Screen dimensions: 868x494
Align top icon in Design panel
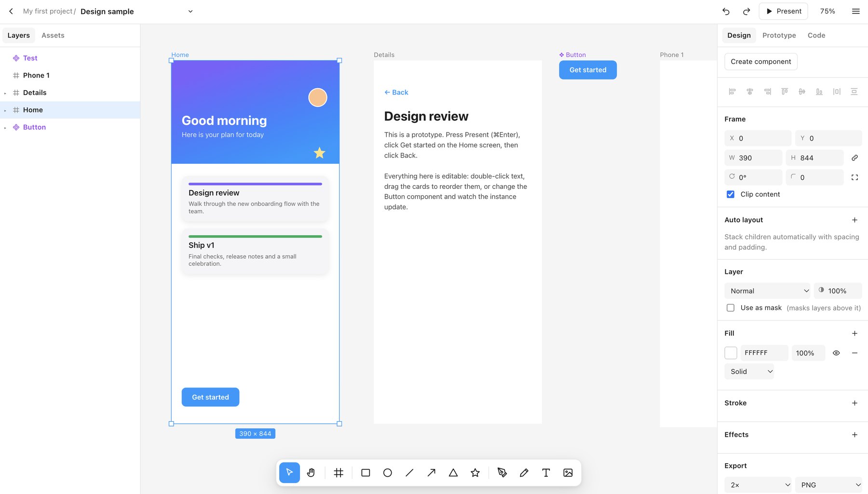tap(785, 92)
